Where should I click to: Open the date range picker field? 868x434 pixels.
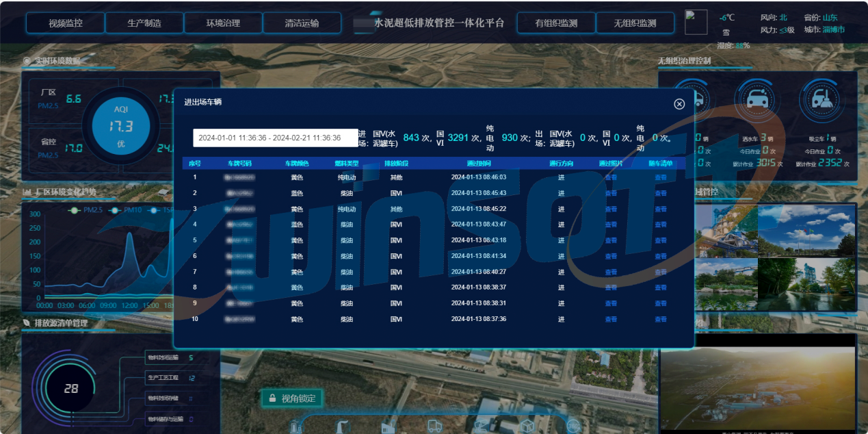(x=275, y=138)
